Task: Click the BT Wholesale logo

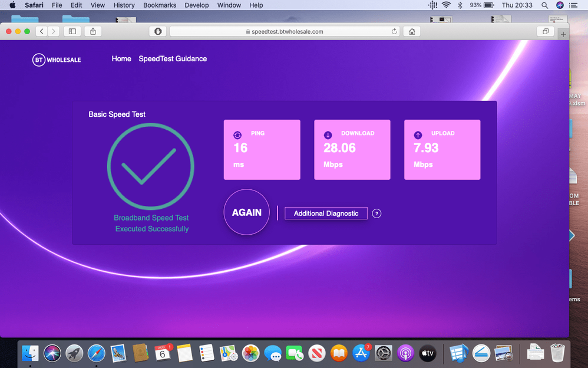Action: pos(57,59)
